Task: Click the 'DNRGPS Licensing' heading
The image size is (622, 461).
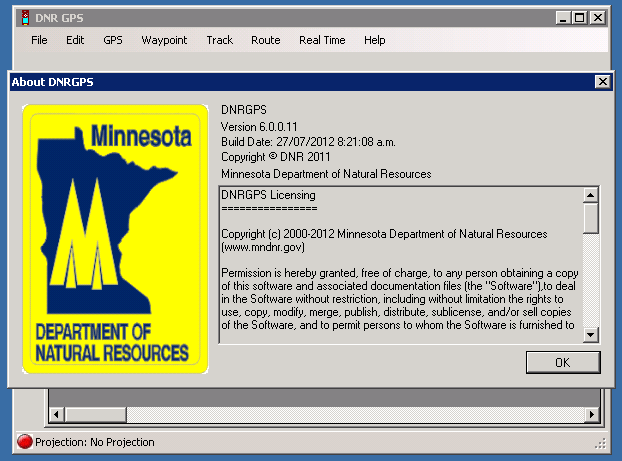Action: point(268,195)
